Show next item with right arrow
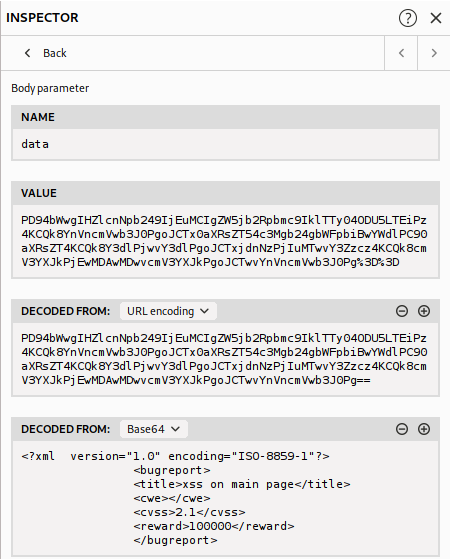 pyautogui.click(x=434, y=53)
